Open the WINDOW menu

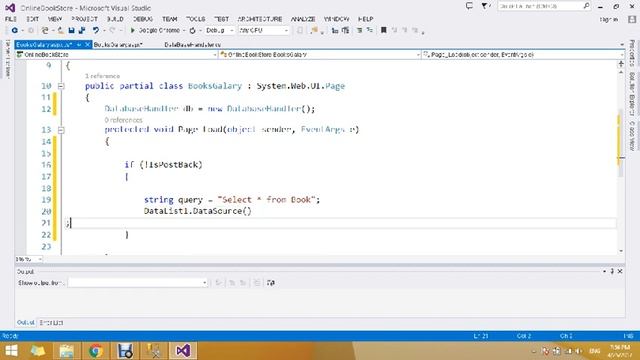pyautogui.click(x=336, y=19)
